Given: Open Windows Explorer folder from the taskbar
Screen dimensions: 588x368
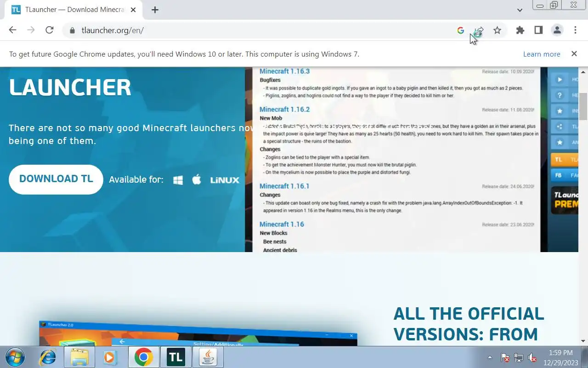Looking at the screenshot, I should [x=79, y=357].
